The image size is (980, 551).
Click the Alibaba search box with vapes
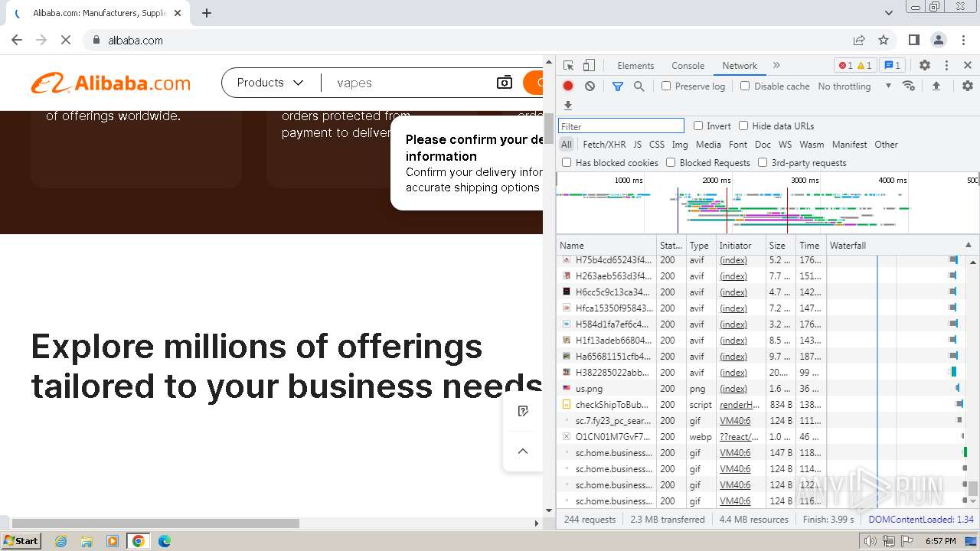[410, 83]
